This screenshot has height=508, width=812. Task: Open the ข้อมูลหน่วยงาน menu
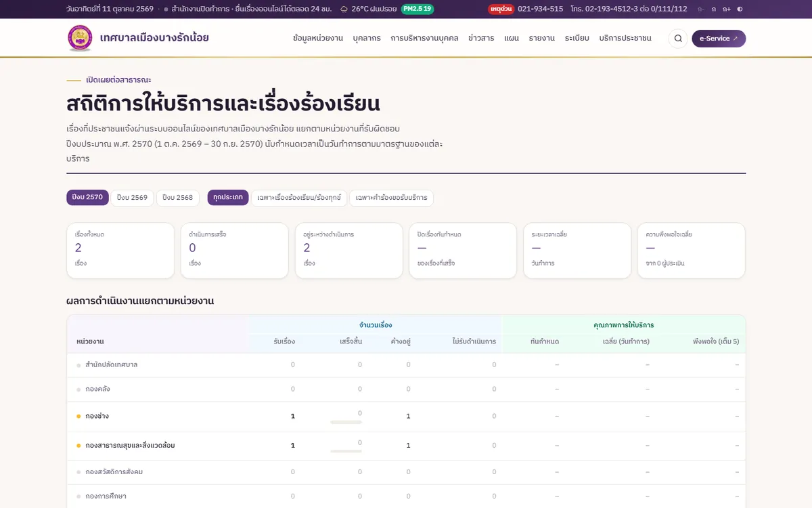pos(318,38)
